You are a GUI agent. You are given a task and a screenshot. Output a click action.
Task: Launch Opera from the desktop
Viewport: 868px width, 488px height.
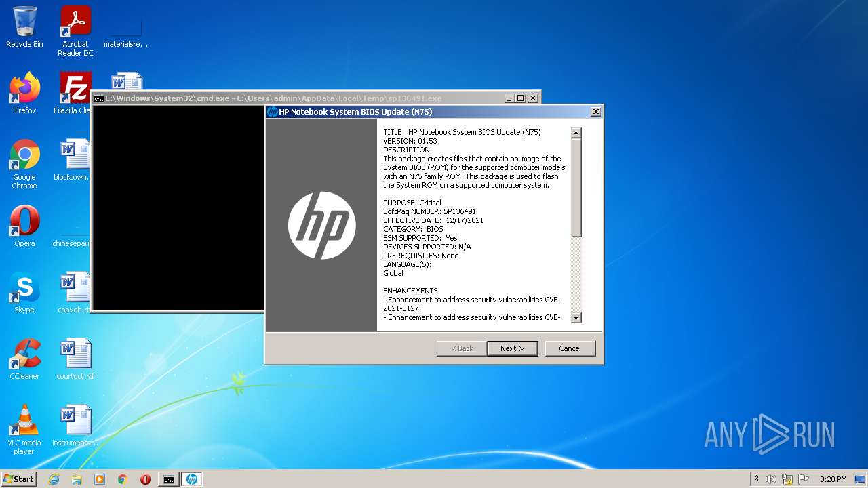[24, 226]
